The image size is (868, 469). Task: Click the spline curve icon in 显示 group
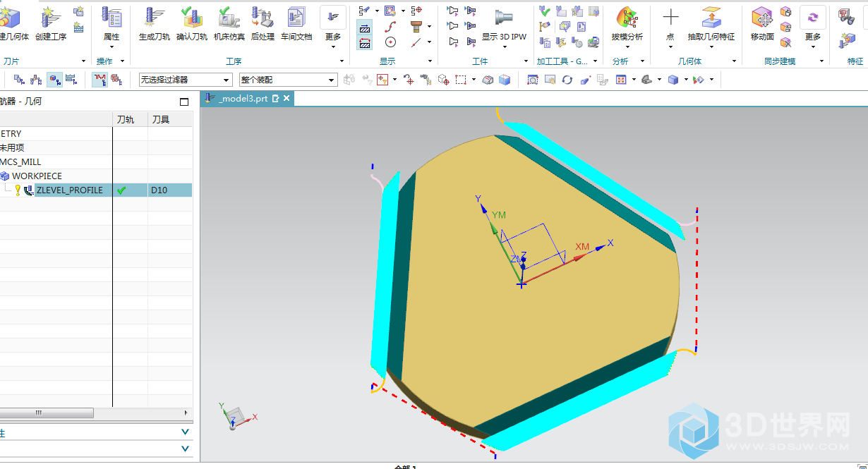coord(390,27)
